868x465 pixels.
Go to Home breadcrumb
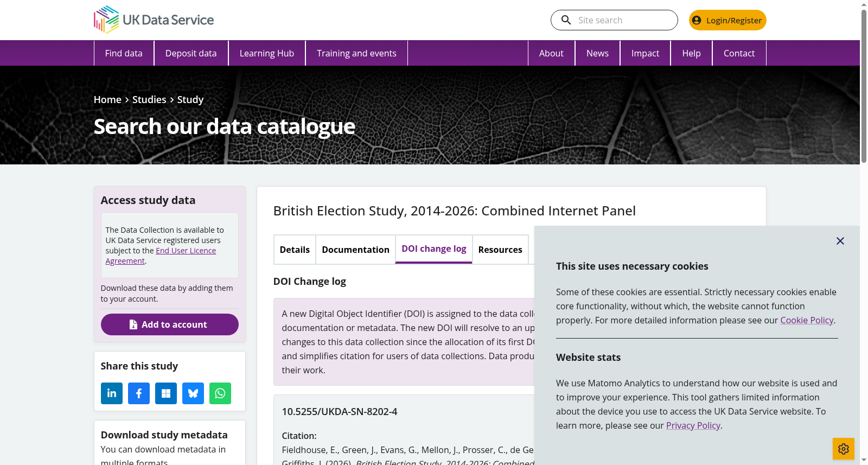tap(107, 99)
